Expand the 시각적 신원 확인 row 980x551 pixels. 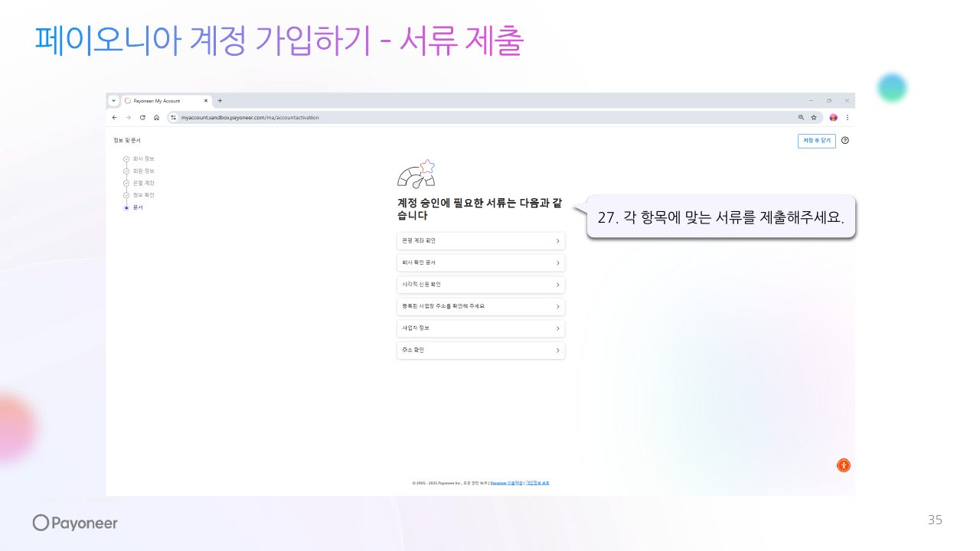[481, 285]
